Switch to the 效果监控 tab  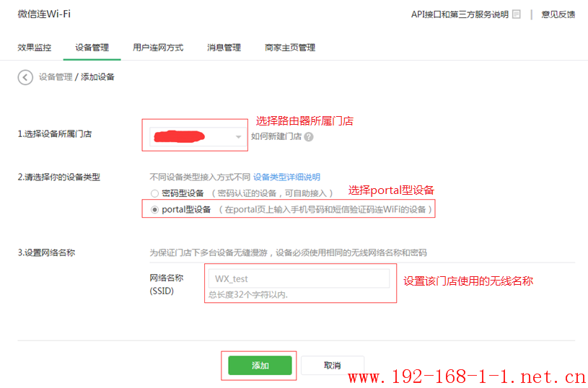(x=35, y=48)
